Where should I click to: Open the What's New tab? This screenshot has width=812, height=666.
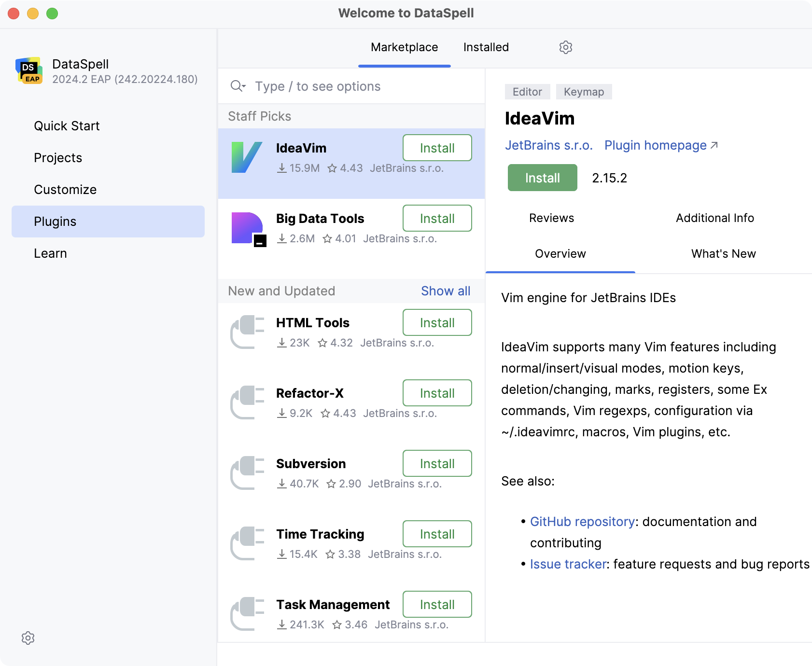click(723, 254)
